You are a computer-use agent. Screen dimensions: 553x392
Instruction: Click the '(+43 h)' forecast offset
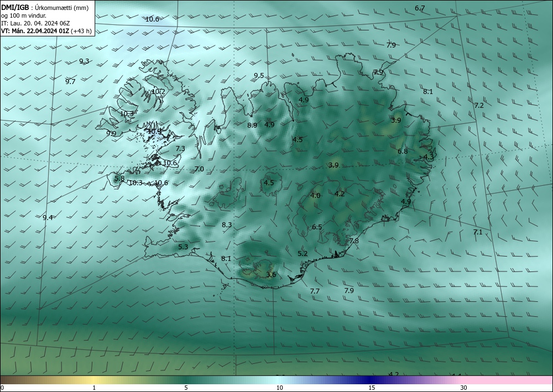81,31
